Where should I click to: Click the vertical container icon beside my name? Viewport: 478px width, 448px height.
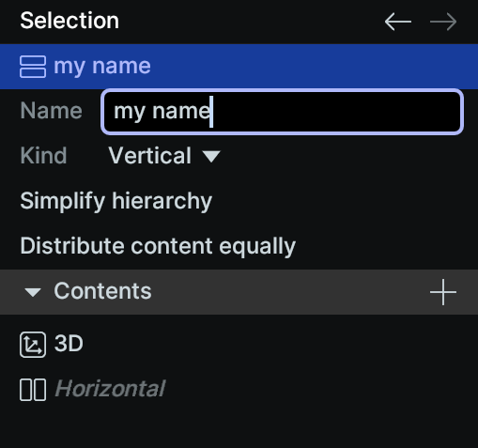[x=33, y=67]
